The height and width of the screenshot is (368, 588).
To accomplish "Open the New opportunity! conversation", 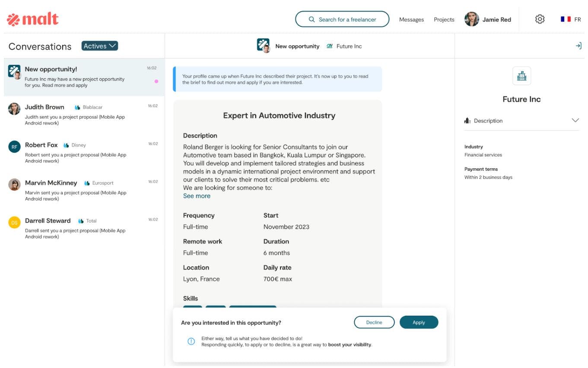I will 84,77.
